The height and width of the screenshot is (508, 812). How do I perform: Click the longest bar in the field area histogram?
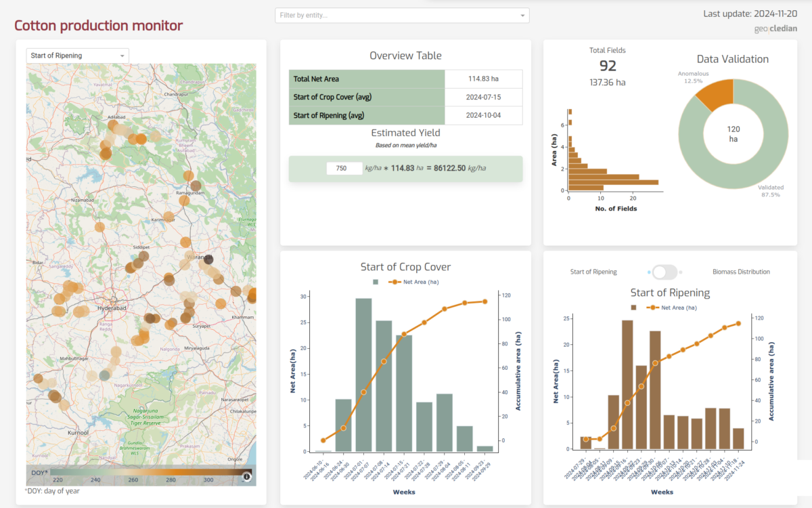pyautogui.click(x=613, y=182)
